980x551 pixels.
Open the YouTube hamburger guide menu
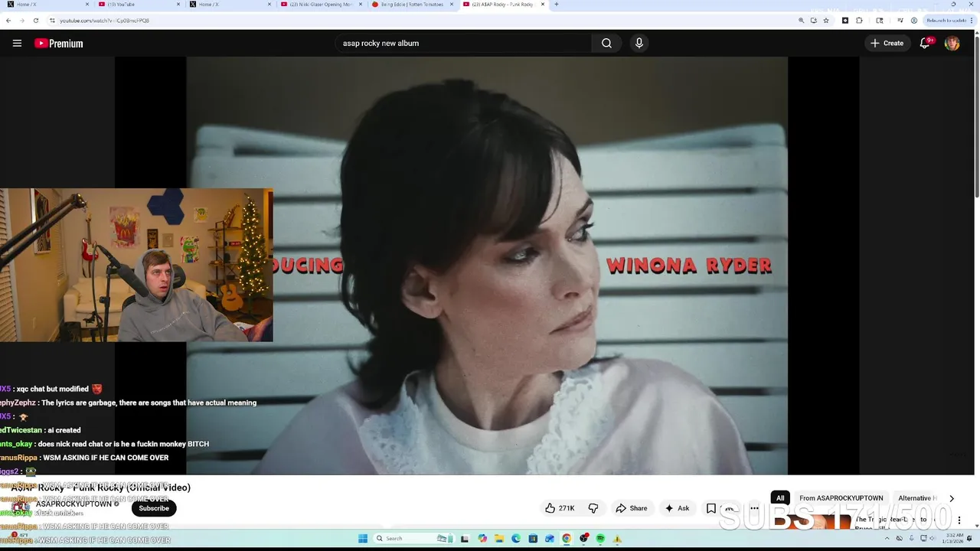17,44
